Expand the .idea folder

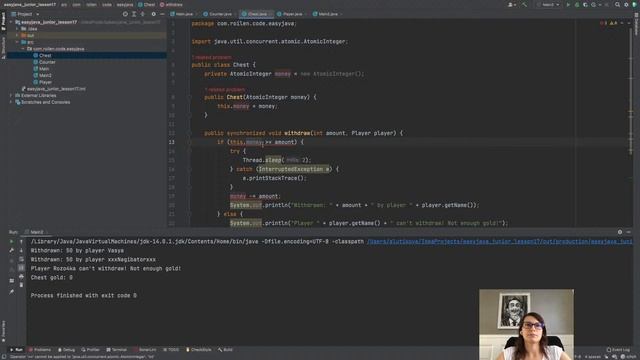(17, 29)
